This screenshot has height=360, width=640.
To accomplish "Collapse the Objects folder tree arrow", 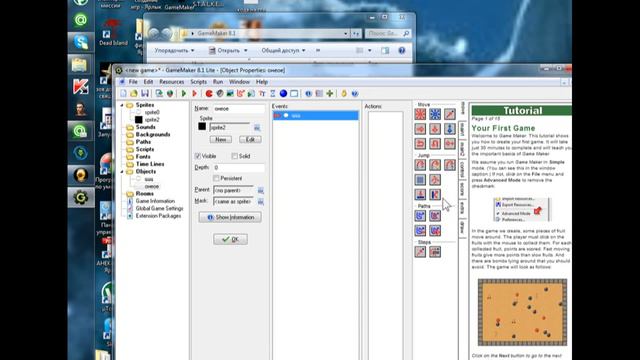I will [122, 172].
